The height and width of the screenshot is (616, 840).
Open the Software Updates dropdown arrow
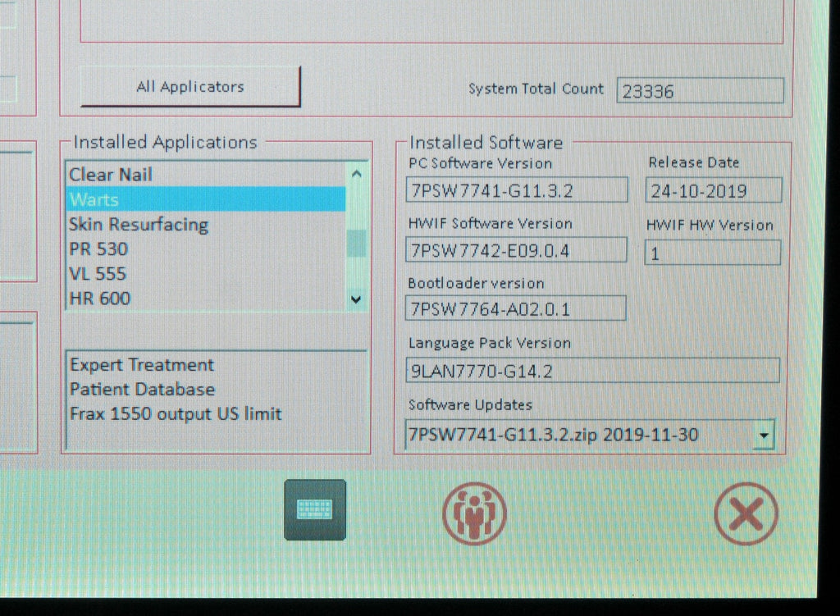(764, 435)
